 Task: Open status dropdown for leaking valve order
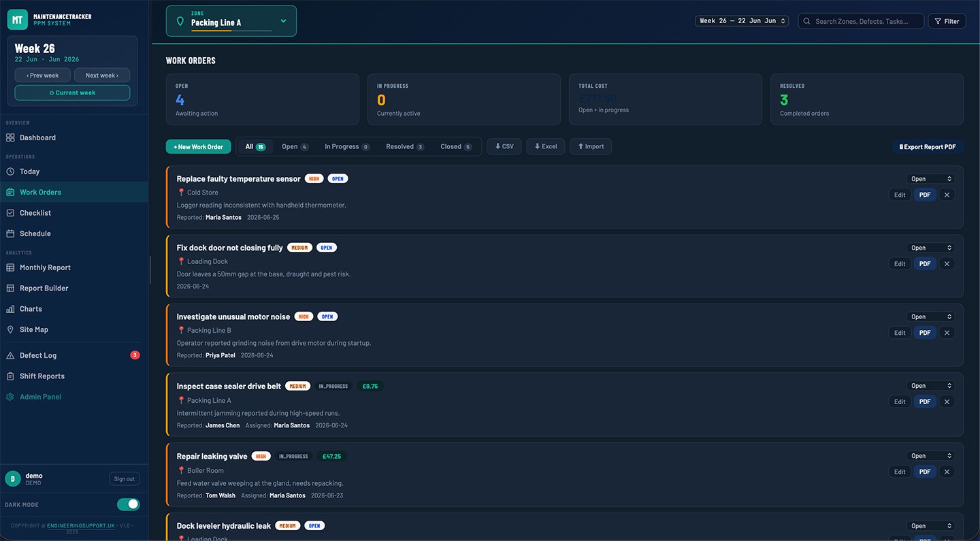pyautogui.click(x=930, y=456)
